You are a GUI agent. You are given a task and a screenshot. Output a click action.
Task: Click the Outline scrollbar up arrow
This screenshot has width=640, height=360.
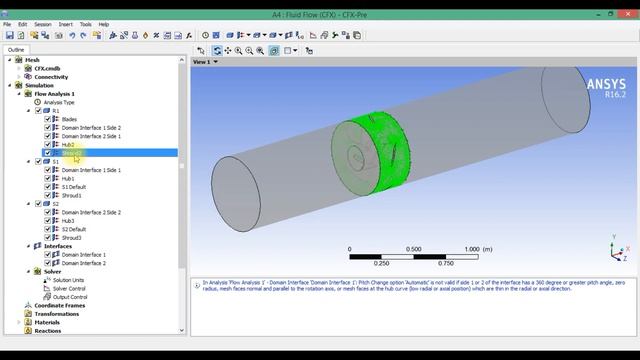[x=182, y=60]
